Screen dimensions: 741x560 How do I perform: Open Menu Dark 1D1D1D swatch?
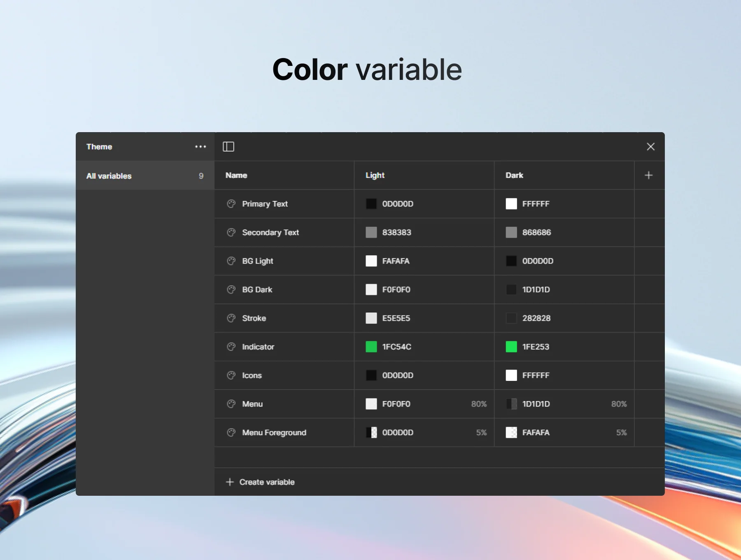coord(511,404)
